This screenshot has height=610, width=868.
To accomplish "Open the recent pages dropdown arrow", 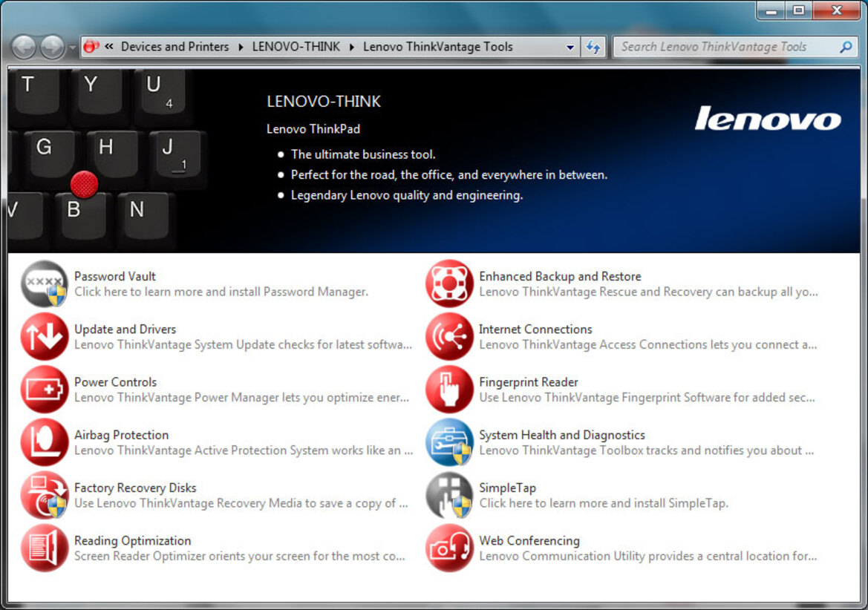I will pyautogui.click(x=73, y=47).
